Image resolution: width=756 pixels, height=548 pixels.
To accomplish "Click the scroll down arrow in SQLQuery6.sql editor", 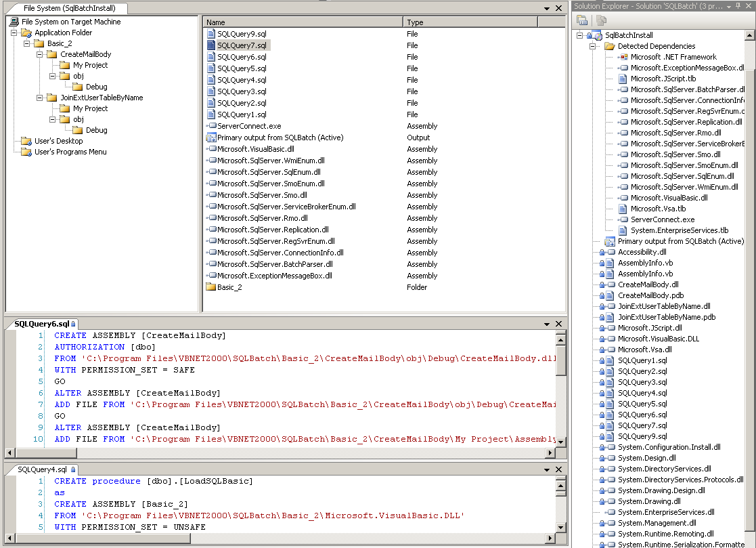I will point(560,442).
